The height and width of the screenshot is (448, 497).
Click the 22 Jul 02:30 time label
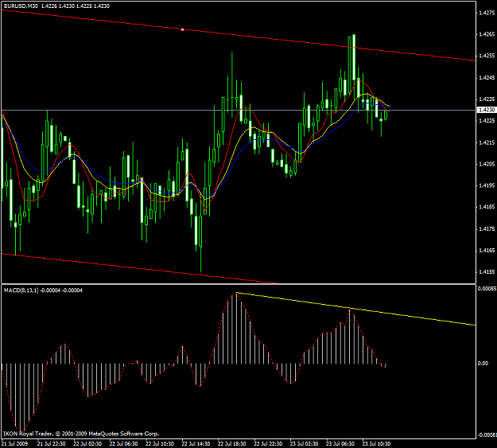click(87, 443)
